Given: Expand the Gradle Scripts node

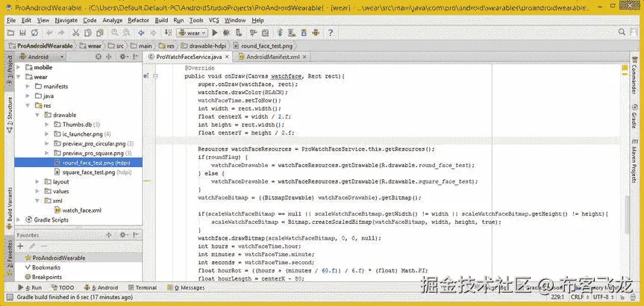Looking at the screenshot, I should [x=19, y=219].
